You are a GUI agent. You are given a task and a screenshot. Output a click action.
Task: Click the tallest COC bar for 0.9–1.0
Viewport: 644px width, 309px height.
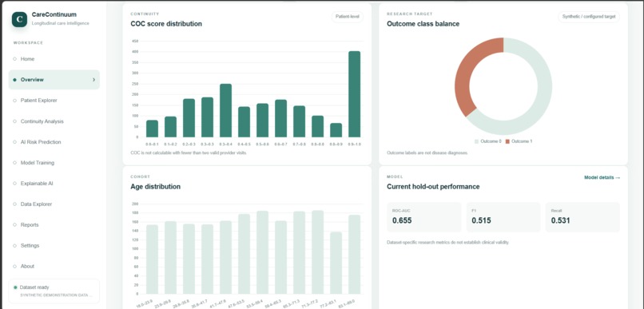click(354, 94)
